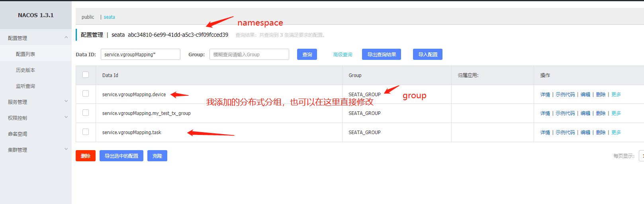
Task: Open the 每页显示 page size selector
Action: [x=641, y=156]
